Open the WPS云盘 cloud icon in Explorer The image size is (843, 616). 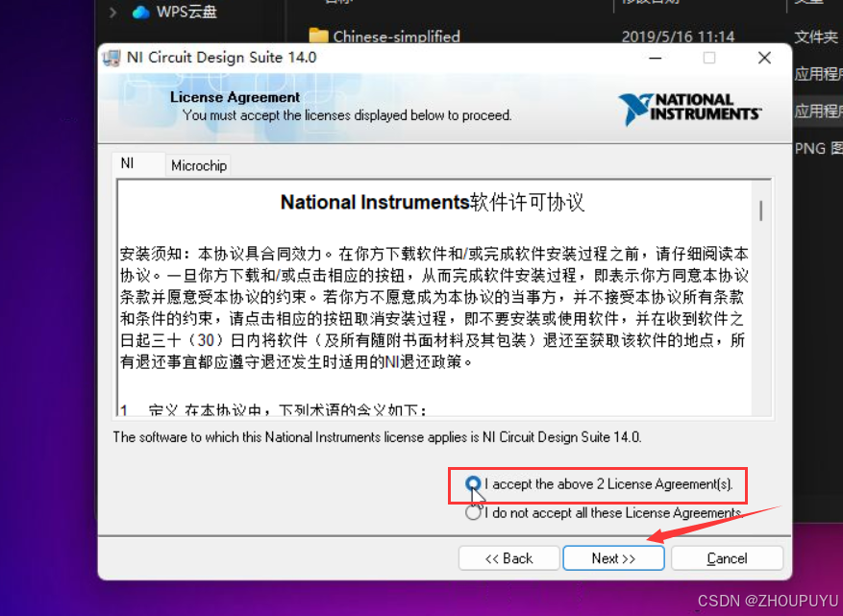(x=141, y=12)
